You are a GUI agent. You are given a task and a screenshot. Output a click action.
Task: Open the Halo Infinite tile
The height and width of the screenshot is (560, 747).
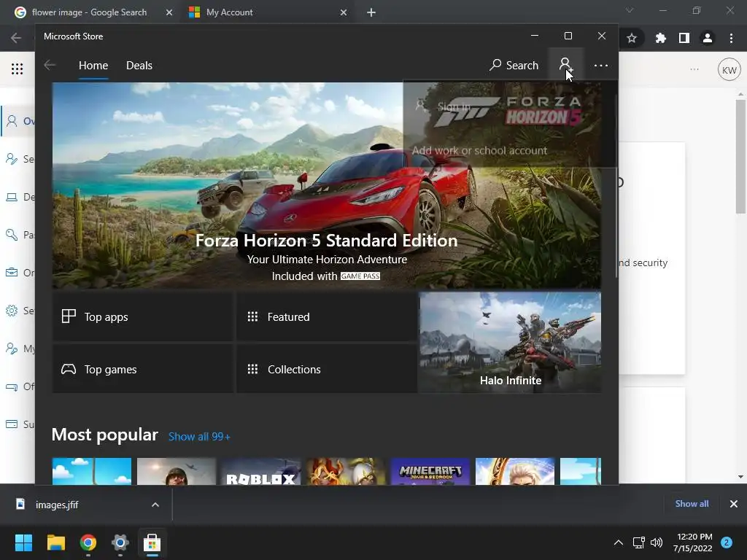pyautogui.click(x=510, y=343)
